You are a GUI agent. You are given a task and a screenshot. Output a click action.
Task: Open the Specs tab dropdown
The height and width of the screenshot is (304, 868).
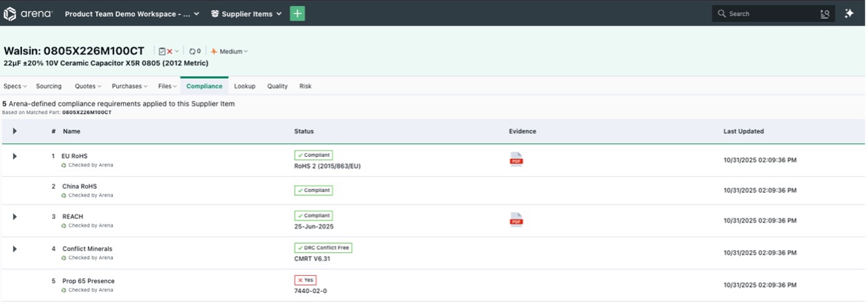[x=15, y=86]
